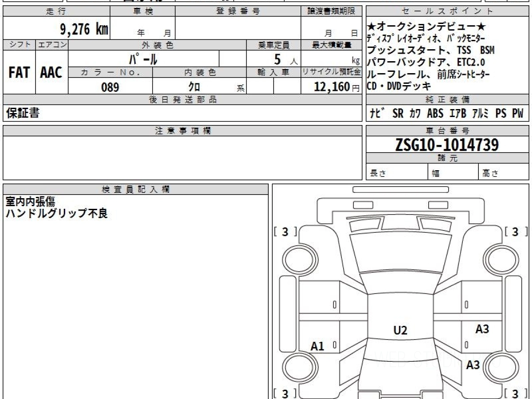Select the 最大積載量 header
Viewport: 532px width, 399px height.
click(x=332, y=45)
